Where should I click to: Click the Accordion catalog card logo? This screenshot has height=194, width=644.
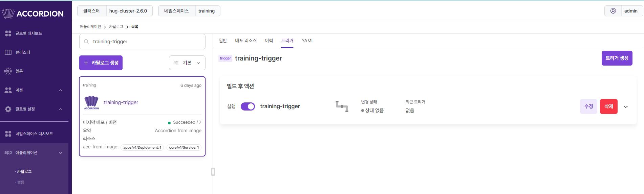point(91,102)
